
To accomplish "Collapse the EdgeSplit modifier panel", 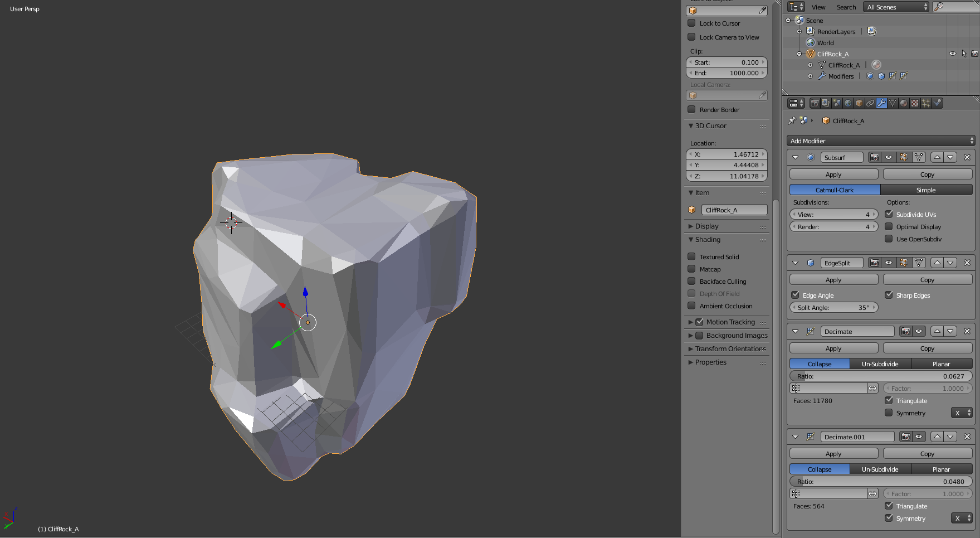I will point(795,263).
